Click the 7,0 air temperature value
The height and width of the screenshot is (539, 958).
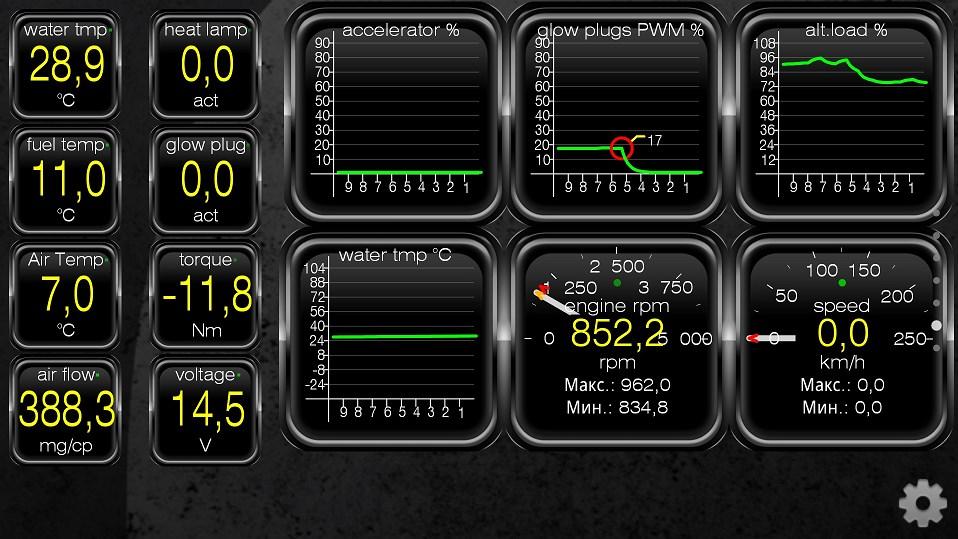tap(67, 295)
